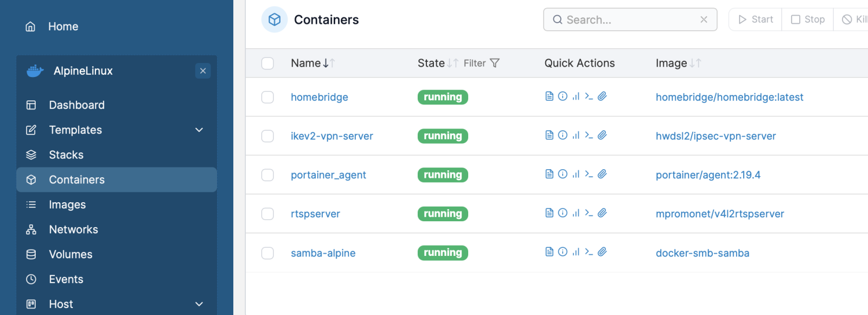Open exec console icon for rtspserver
This screenshot has height=315, width=868.
pyautogui.click(x=589, y=213)
